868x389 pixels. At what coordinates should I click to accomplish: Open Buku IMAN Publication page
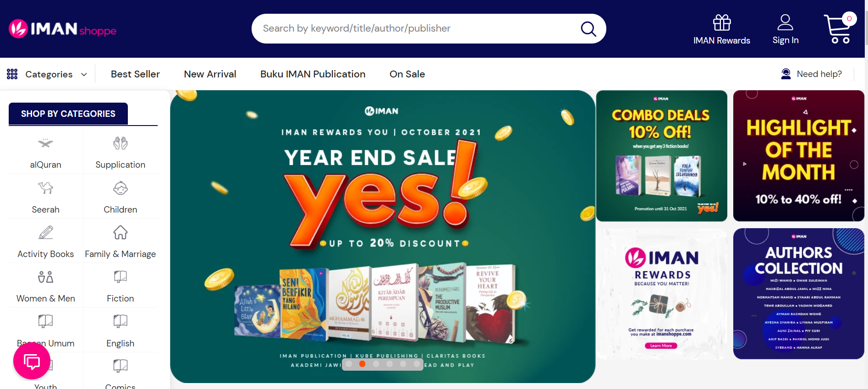point(313,74)
